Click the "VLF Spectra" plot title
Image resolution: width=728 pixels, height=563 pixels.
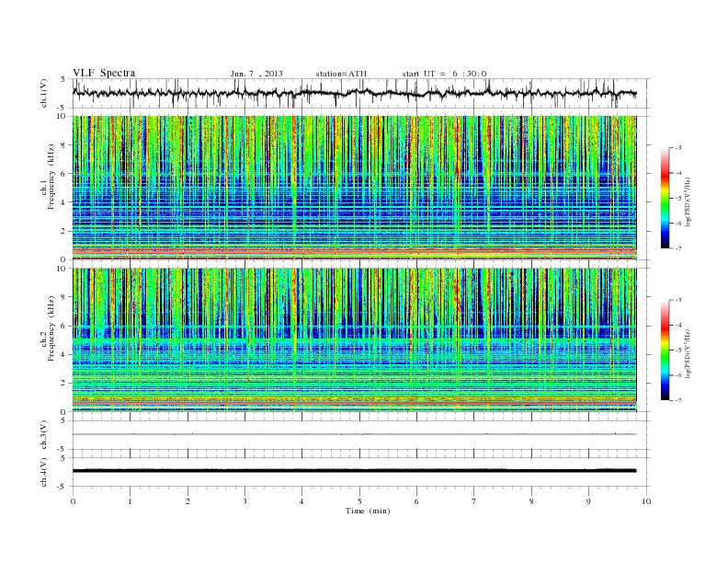coord(104,73)
